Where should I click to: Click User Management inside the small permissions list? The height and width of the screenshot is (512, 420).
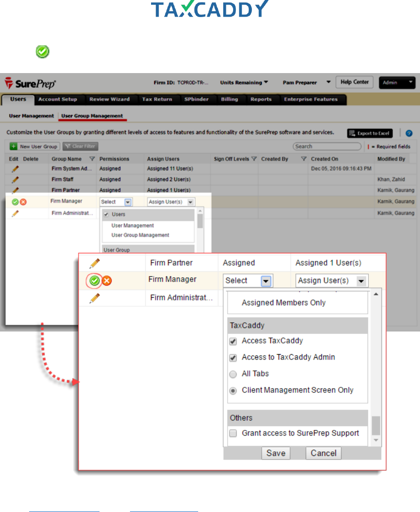tap(133, 226)
